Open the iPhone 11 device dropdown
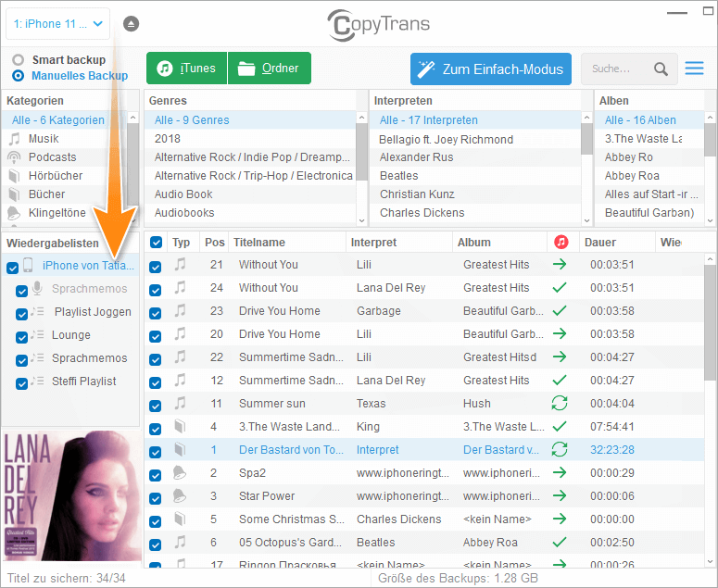Viewport: 718px width, 588px height. point(57,24)
